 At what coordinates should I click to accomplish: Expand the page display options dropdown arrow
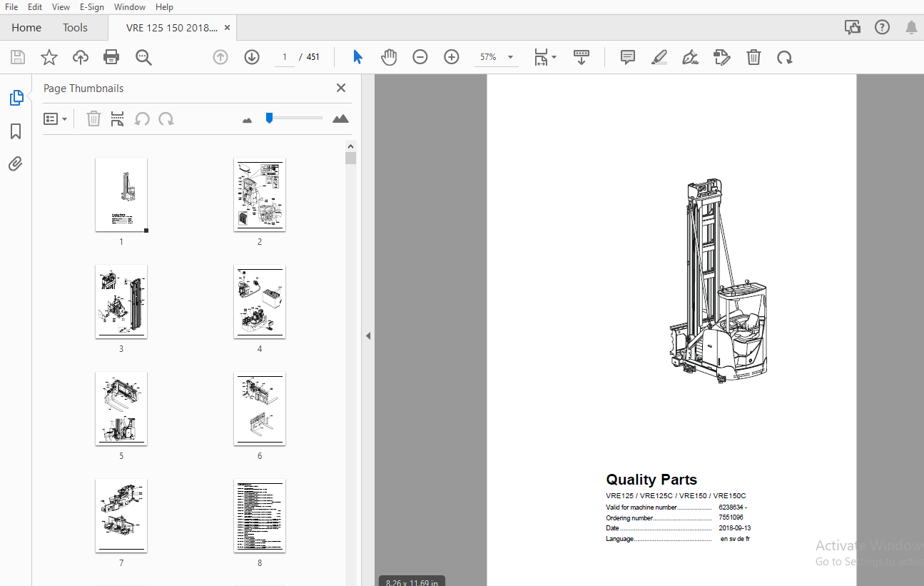554,56
